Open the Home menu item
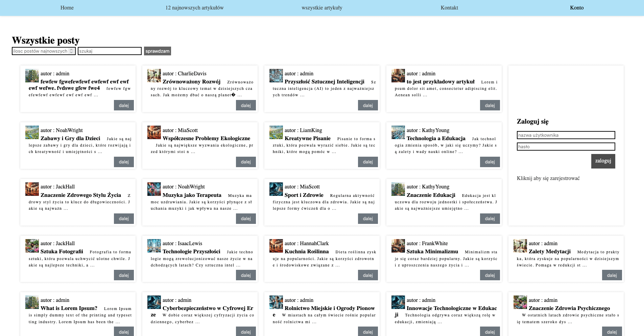This screenshot has width=644, height=336. (67, 8)
